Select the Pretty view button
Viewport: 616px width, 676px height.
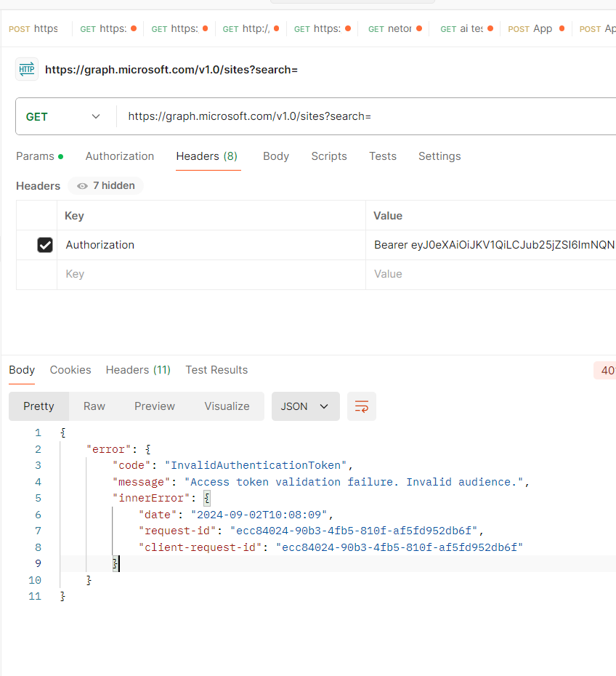pyautogui.click(x=38, y=406)
